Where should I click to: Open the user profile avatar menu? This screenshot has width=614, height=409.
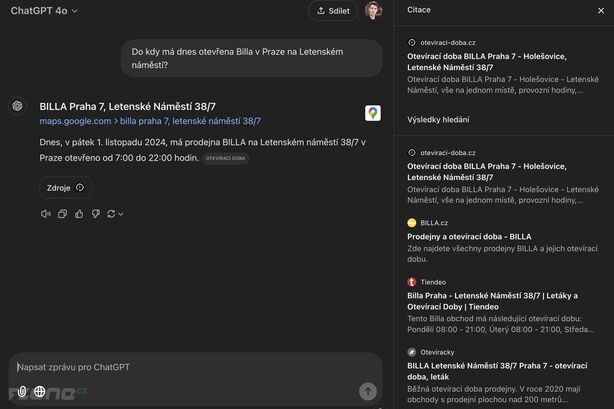click(373, 11)
